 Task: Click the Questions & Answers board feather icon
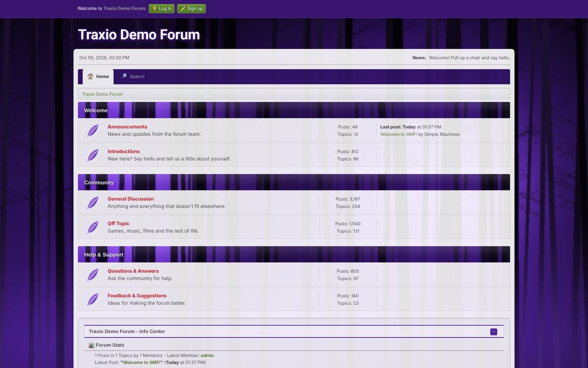pyautogui.click(x=93, y=275)
